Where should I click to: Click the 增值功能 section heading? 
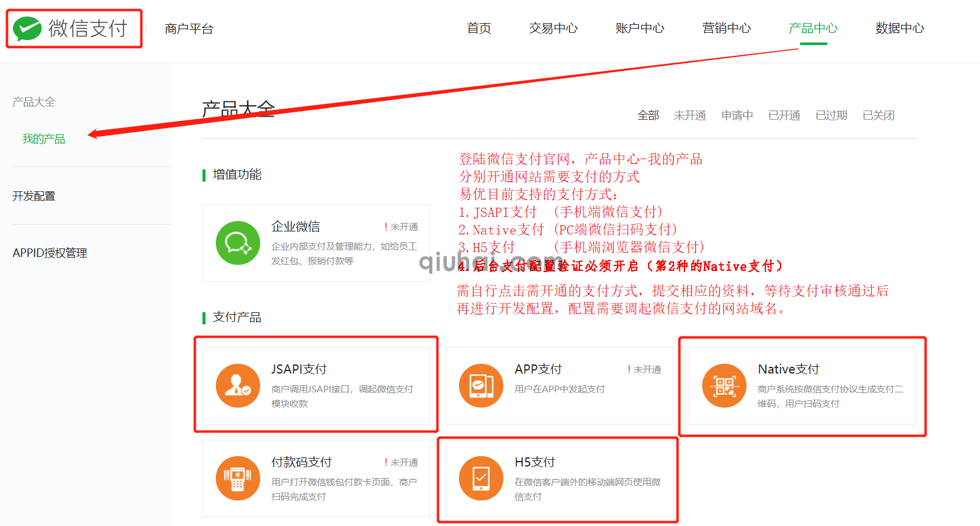pos(237,175)
